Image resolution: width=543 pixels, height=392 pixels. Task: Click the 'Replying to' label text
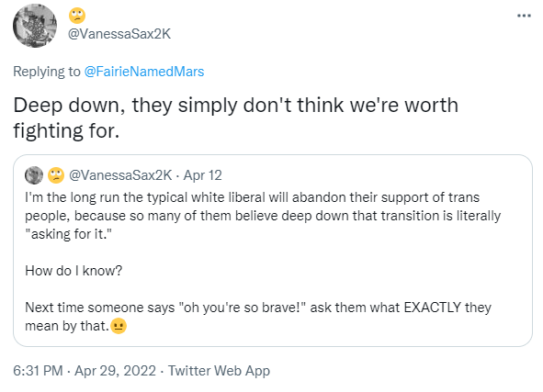point(47,72)
